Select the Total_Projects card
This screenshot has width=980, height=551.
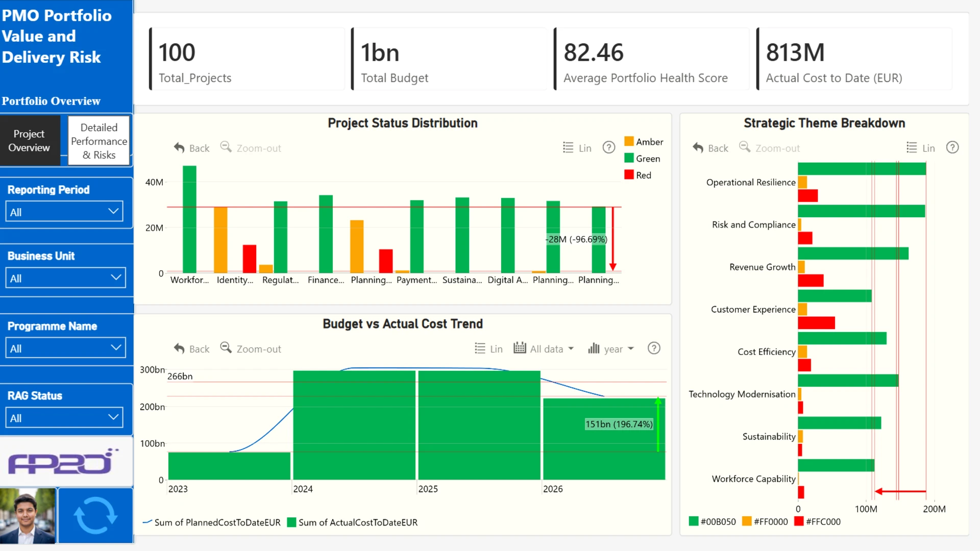tap(247, 59)
